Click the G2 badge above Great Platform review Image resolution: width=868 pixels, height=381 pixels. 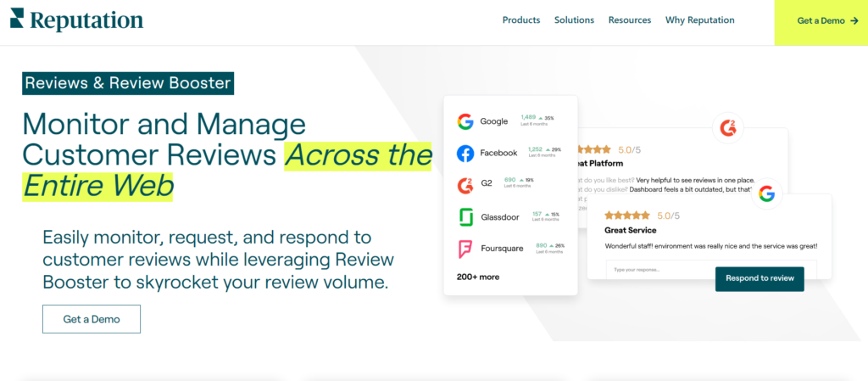[727, 128]
